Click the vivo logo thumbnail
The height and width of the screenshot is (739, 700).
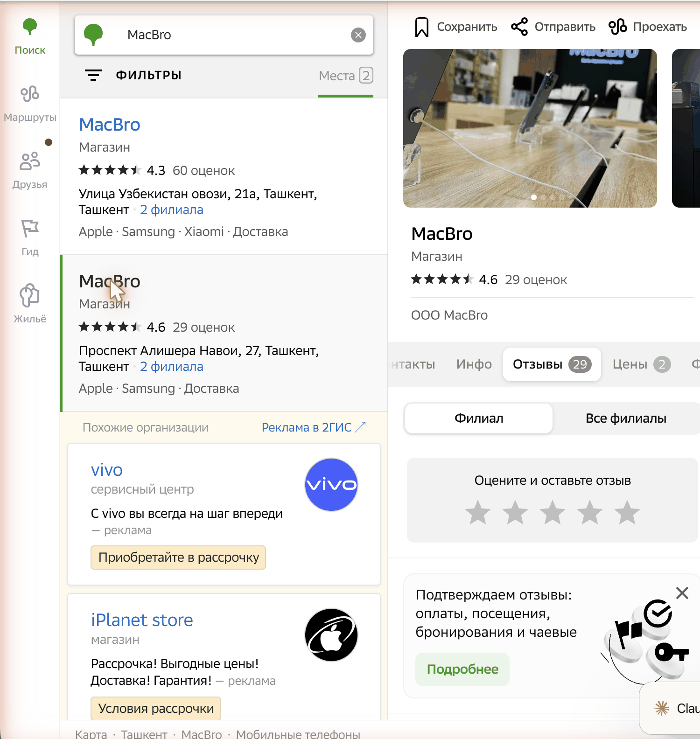coord(331,485)
